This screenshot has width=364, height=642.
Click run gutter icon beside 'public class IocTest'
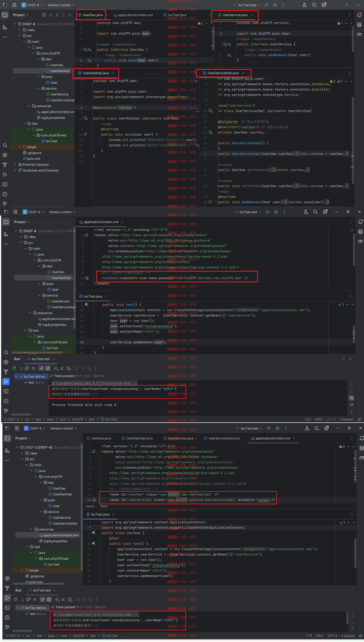pos(94,533)
